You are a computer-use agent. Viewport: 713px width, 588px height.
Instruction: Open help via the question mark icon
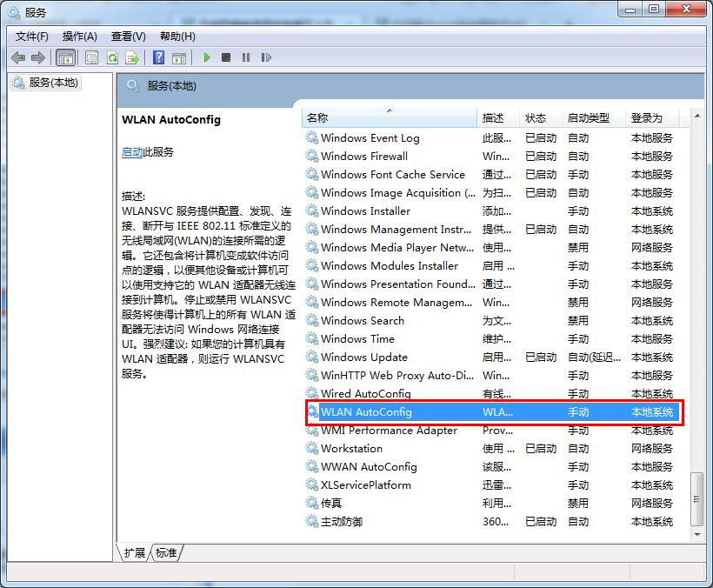157,57
